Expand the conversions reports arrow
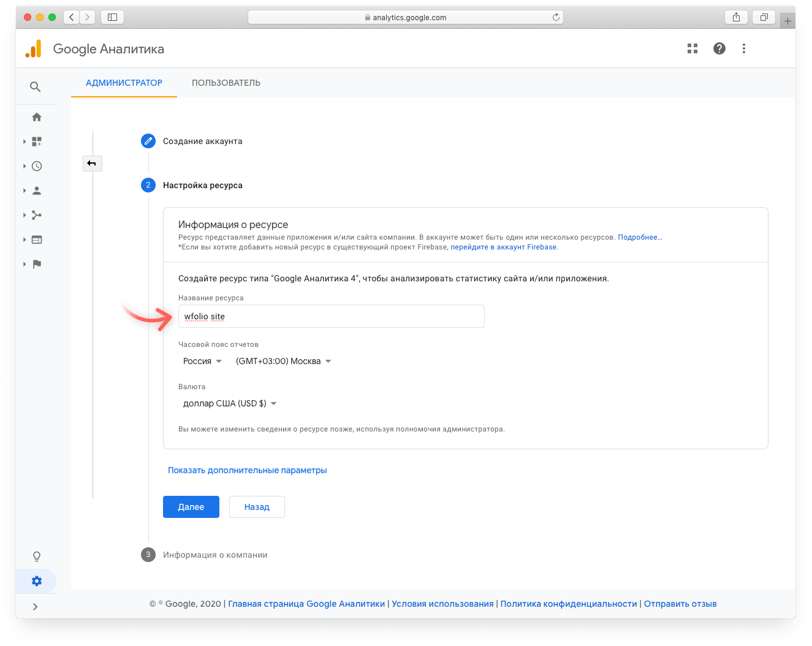The image size is (812, 646). pos(25,264)
